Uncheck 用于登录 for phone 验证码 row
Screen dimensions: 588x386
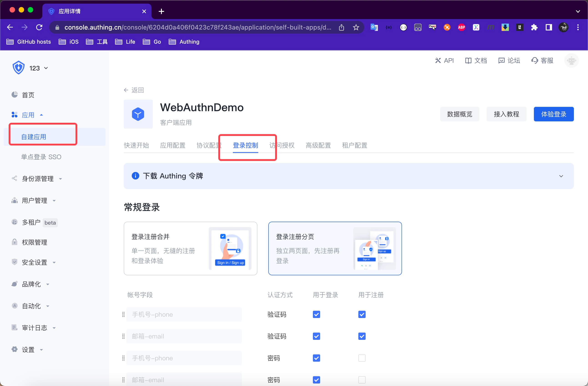coord(316,314)
